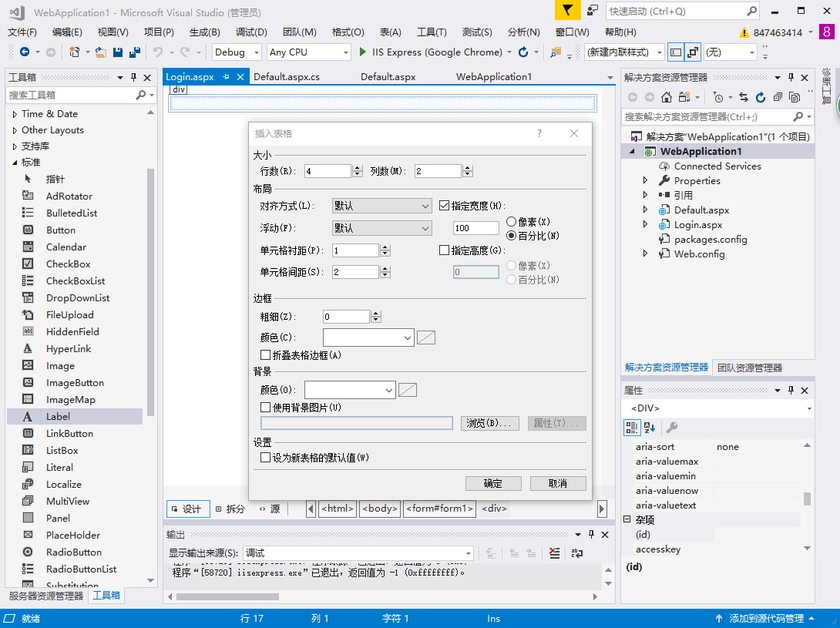Click the background color picker swatch
Image resolution: width=840 pixels, height=628 pixels.
(x=408, y=390)
